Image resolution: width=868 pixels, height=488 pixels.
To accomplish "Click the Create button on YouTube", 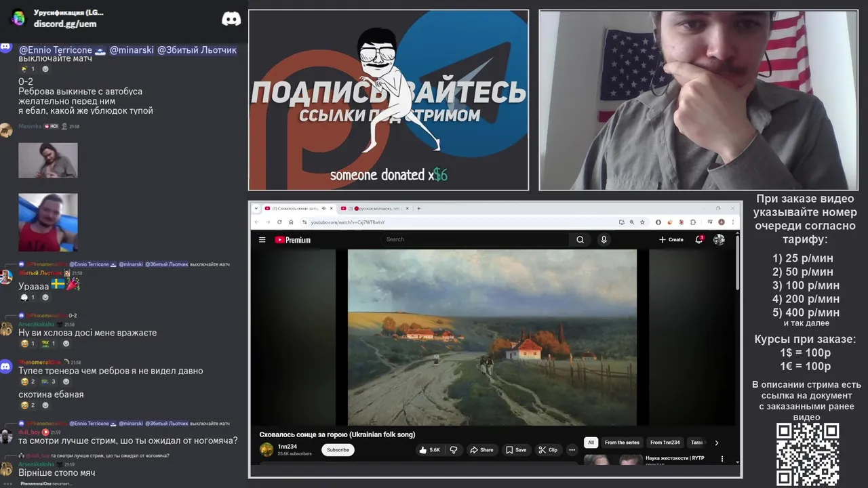I will [x=671, y=239].
